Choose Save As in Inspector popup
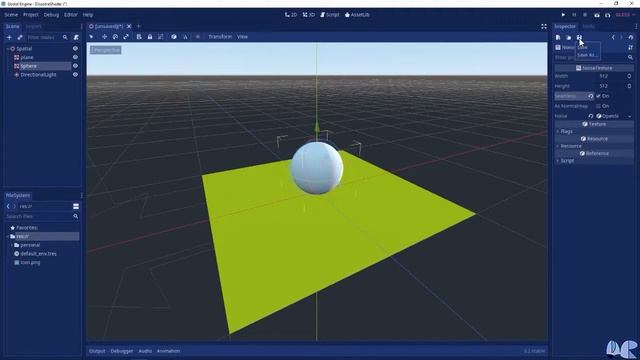 point(587,55)
